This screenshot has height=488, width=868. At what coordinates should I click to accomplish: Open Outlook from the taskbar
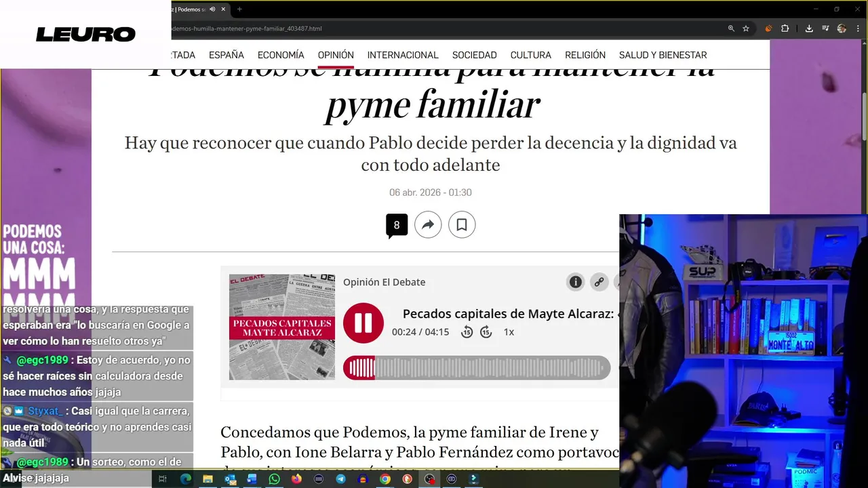[x=230, y=479]
